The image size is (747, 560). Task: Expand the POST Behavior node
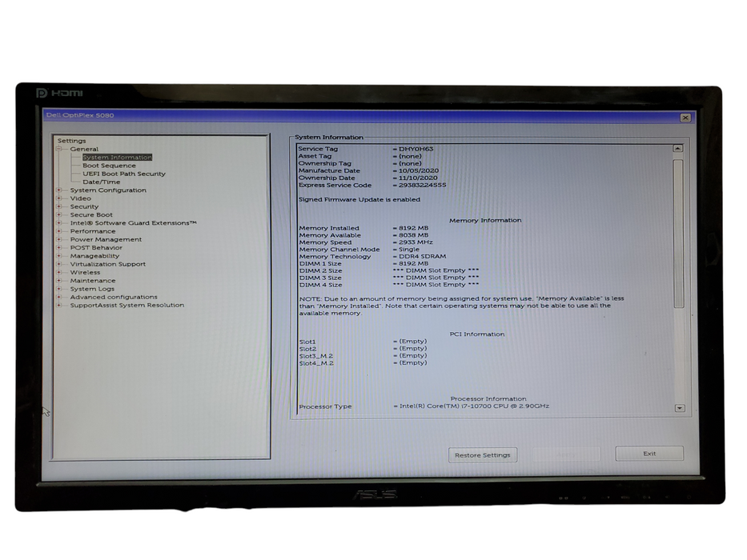point(59,247)
